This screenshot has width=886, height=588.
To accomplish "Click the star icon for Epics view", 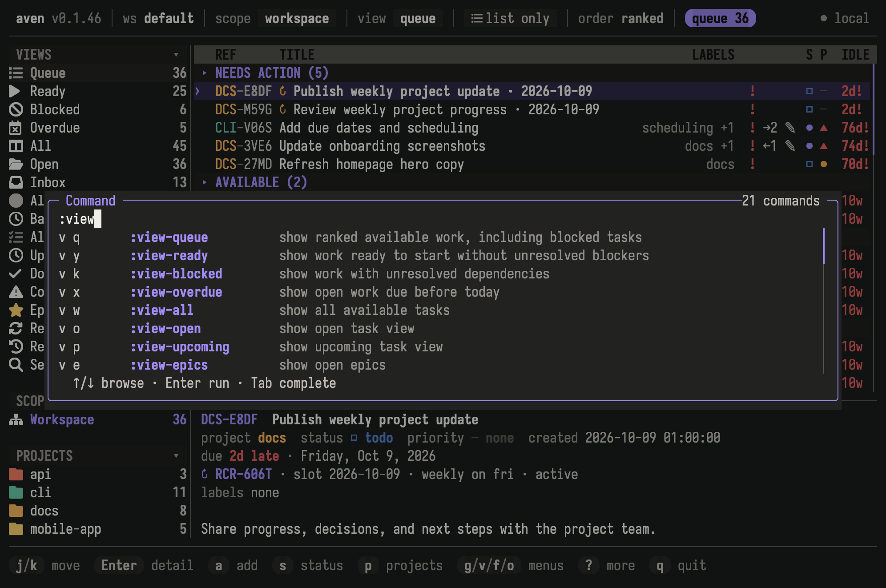I will click(x=16, y=310).
